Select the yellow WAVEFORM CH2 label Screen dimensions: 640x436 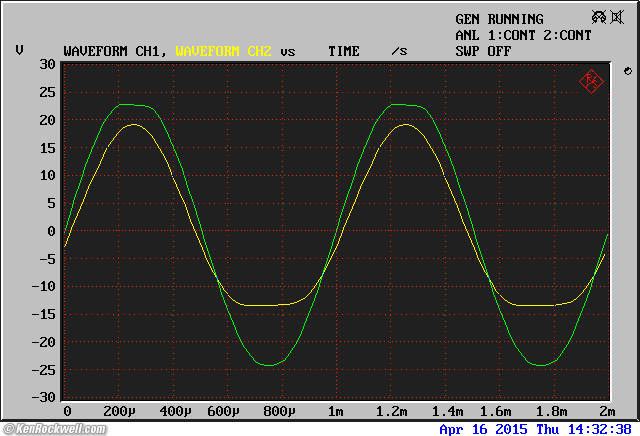click(x=224, y=50)
